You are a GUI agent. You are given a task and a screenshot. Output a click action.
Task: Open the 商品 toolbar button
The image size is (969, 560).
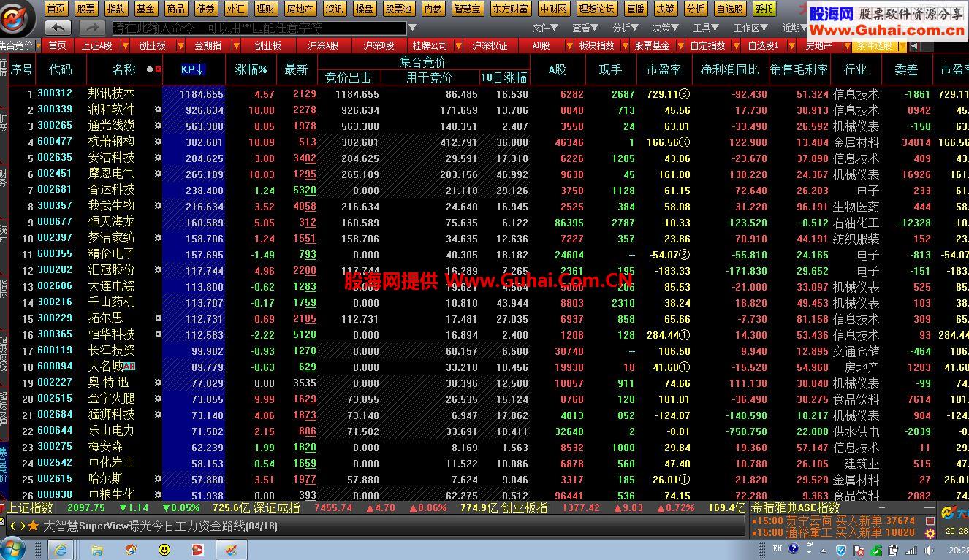pos(175,9)
